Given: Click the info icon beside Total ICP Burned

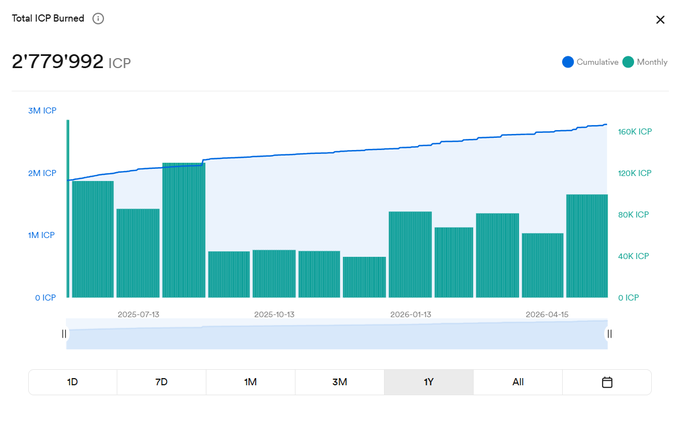Looking at the screenshot, I should pyautogui.click(x=98, y=19).
